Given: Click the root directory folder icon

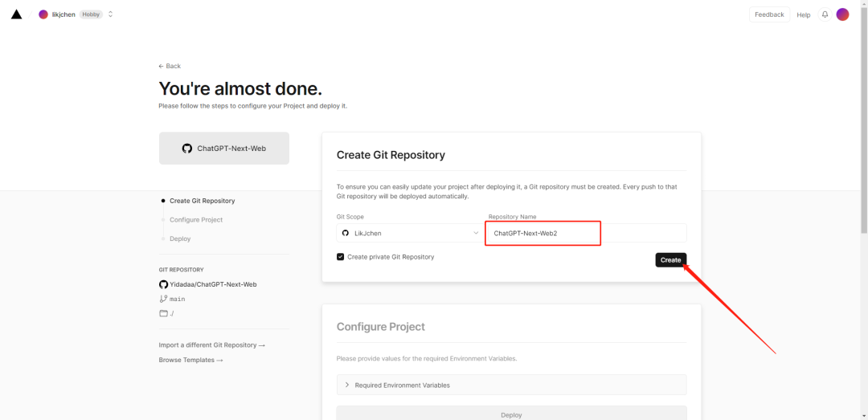Looking at the screenshot, I should (x=163, y=313).
